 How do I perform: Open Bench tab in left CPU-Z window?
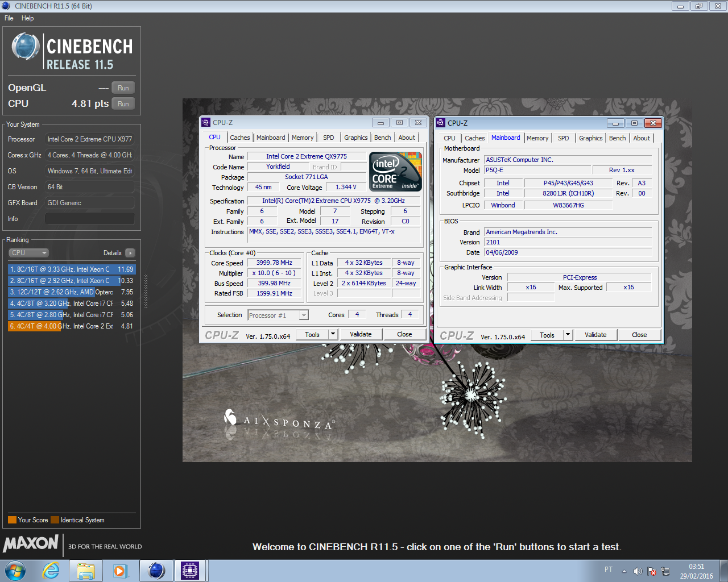point(383,138)
